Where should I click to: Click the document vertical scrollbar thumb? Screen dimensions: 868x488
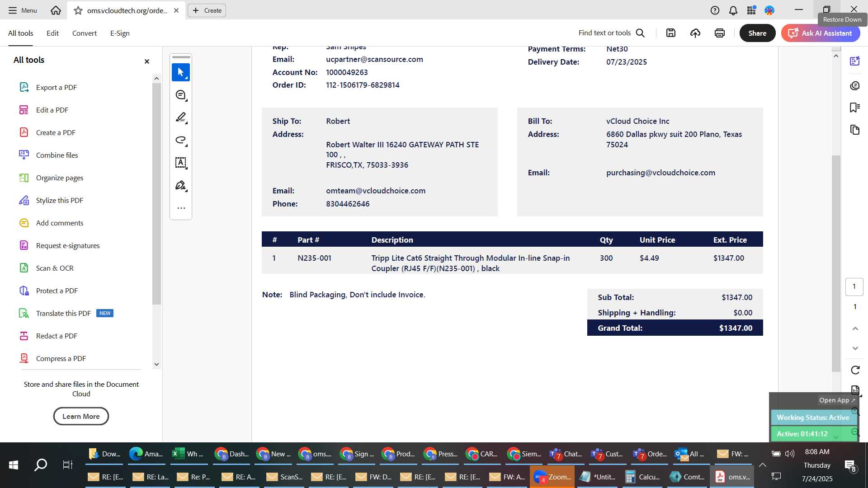(836, 263)
